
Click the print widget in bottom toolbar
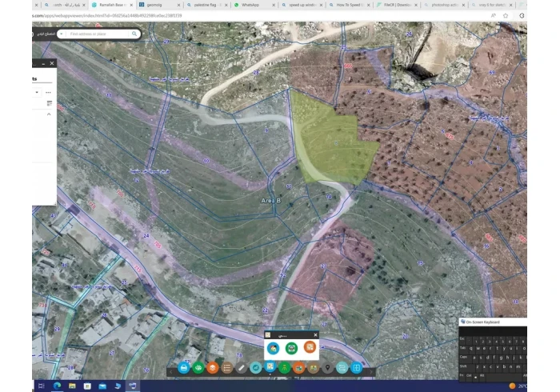(x=184, y=368)
